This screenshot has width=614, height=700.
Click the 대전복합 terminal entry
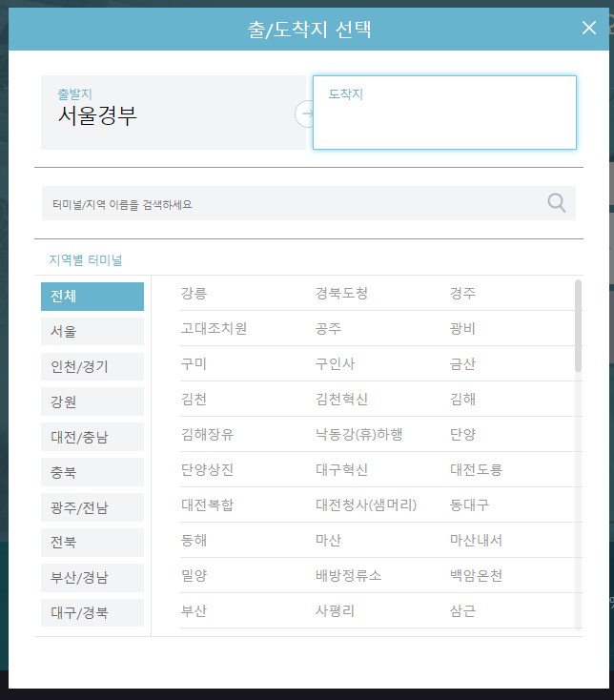(208, 504)
